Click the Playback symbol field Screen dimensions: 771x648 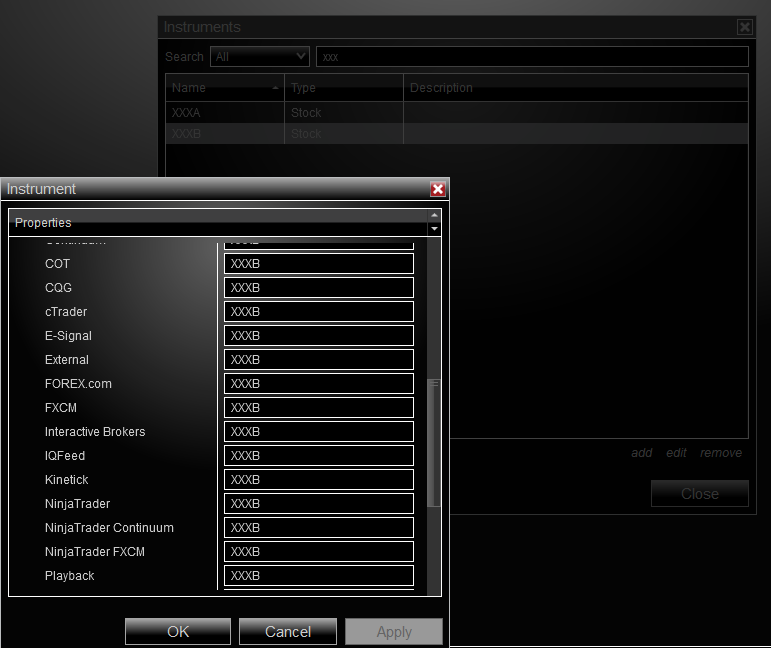(x=319, y=576)
